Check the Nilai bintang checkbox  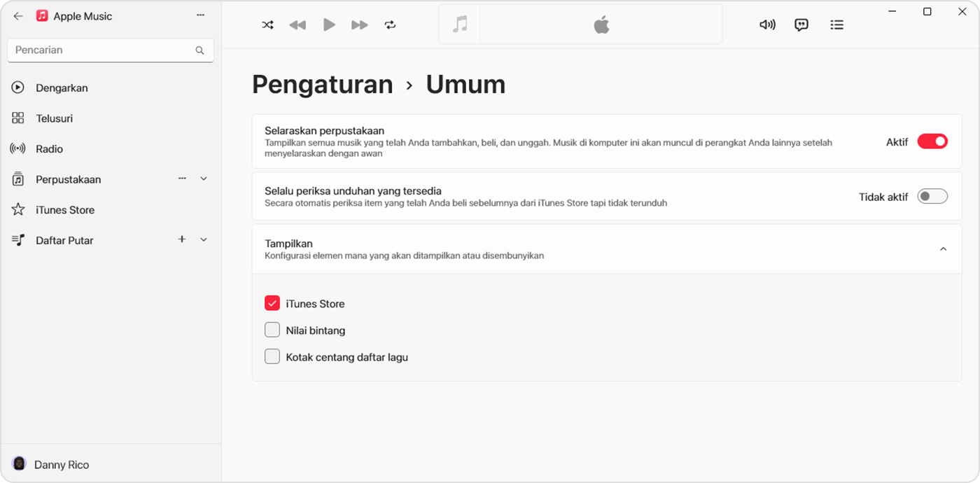tap(272, 330)
